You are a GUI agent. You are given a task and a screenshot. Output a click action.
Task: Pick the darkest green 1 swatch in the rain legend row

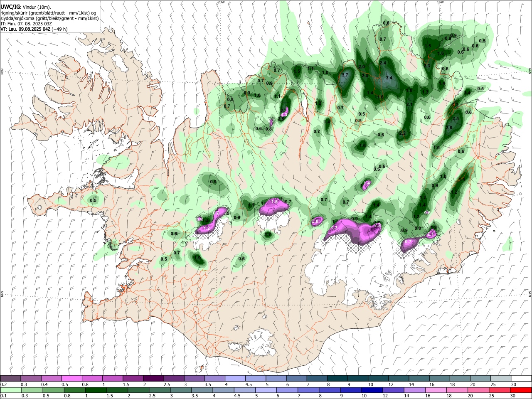[x=96, y=390]
